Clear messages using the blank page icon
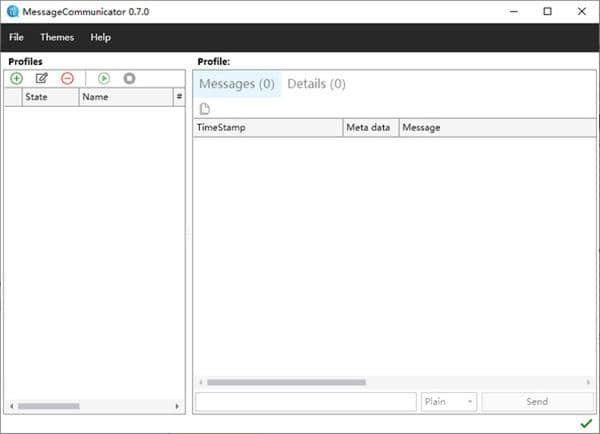The width and height of the screenshot is (600, 434). click(205, 109)
